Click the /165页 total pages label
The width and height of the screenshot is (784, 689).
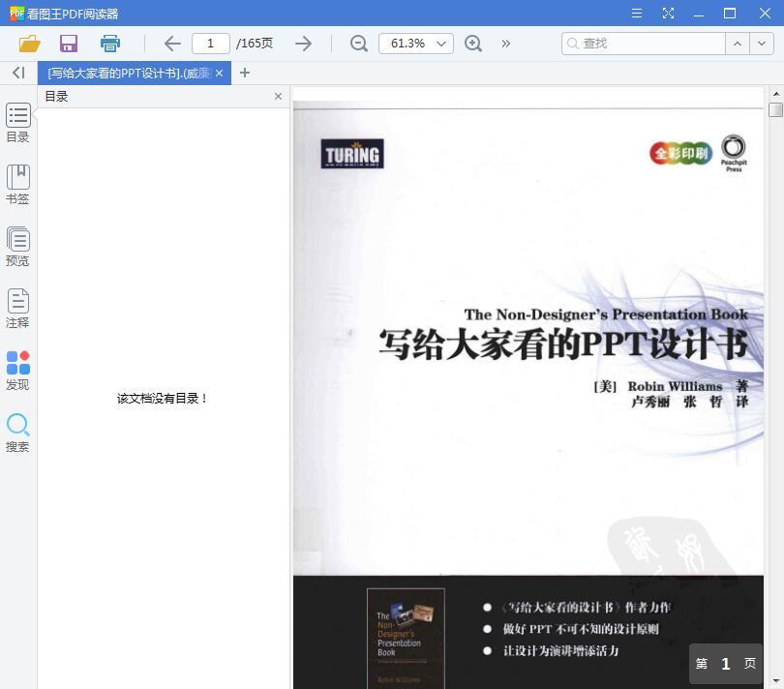pos(255,44)
